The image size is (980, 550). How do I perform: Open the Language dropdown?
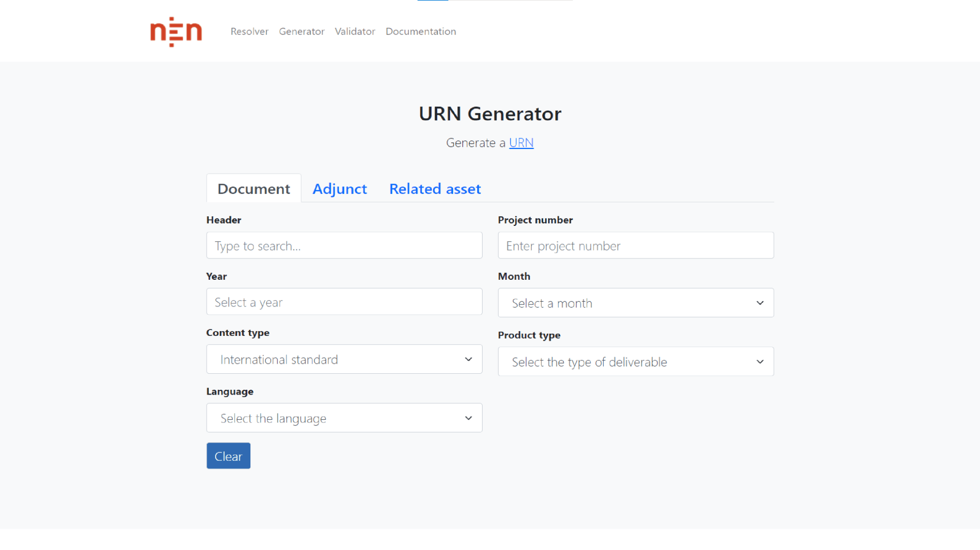344,418
